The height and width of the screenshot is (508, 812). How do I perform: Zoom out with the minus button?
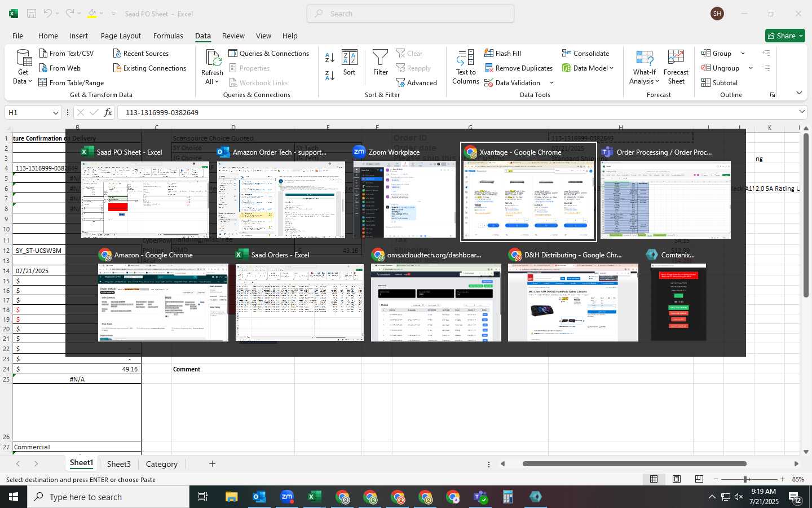click(716, 479)
